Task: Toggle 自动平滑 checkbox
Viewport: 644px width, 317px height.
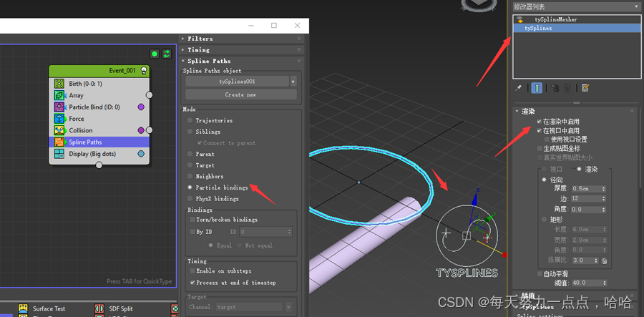Action: tap(540, 274)
